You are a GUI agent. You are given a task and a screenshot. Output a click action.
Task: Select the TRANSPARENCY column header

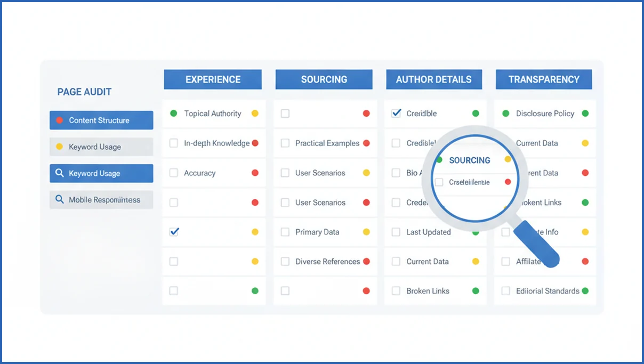coord(544,79)
